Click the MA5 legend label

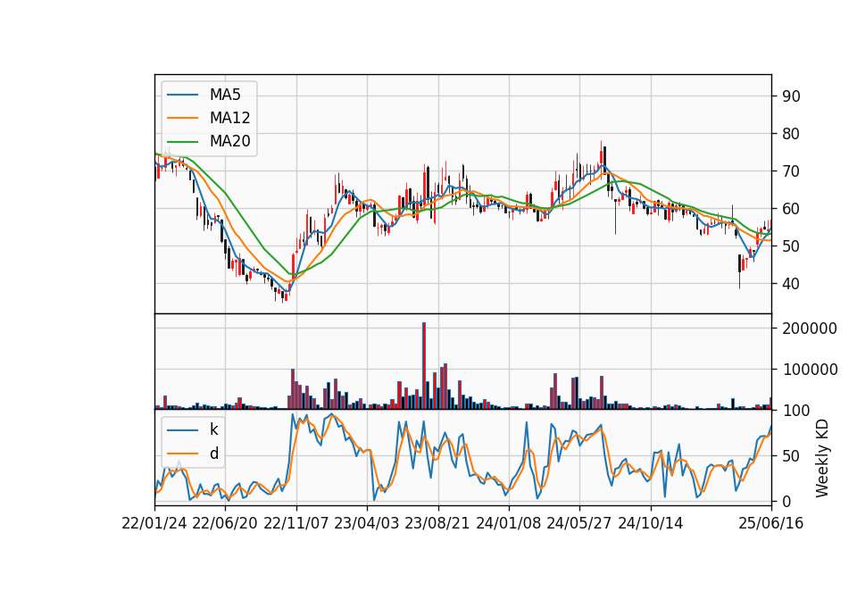tap(225, 95)
